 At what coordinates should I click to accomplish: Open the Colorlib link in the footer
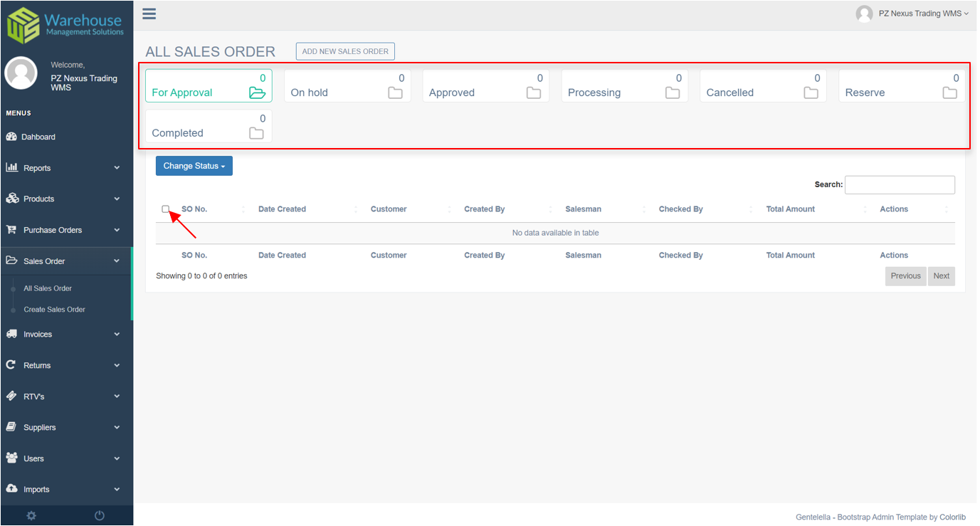[952, 517]
